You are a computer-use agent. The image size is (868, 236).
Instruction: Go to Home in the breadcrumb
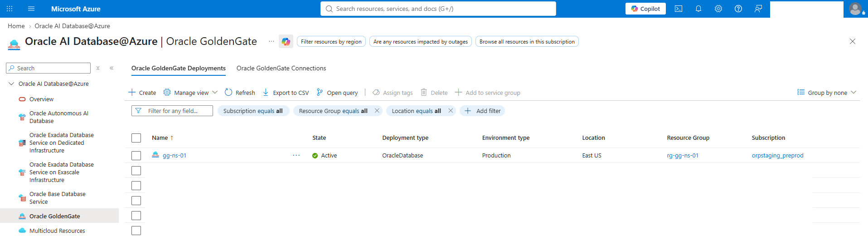pyautogui.click(x=16, y=26)
